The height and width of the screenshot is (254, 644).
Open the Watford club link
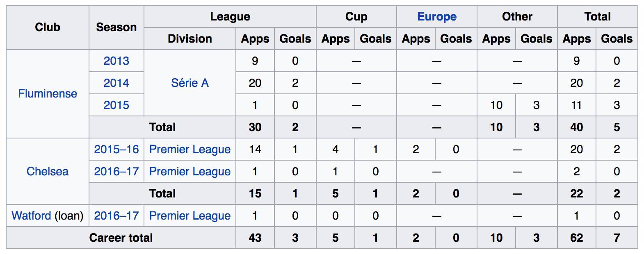click(x=31, y=215)
